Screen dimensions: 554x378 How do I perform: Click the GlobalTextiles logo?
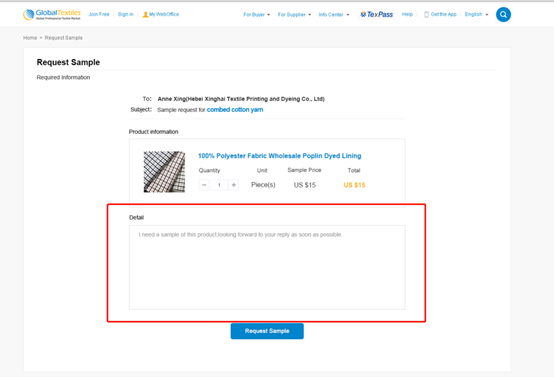click(x=52, y=14)
